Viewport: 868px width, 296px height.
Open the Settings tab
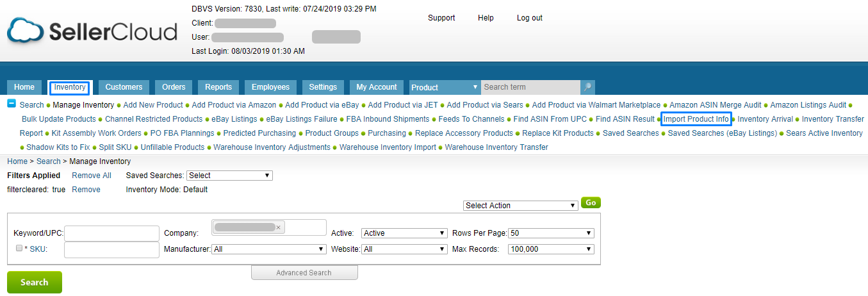(x=323, y=87)
